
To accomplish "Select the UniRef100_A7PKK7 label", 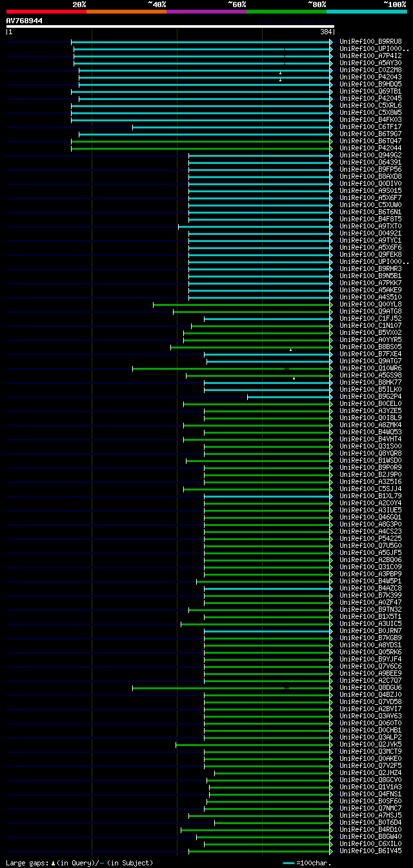I will (x=370, y=283).
